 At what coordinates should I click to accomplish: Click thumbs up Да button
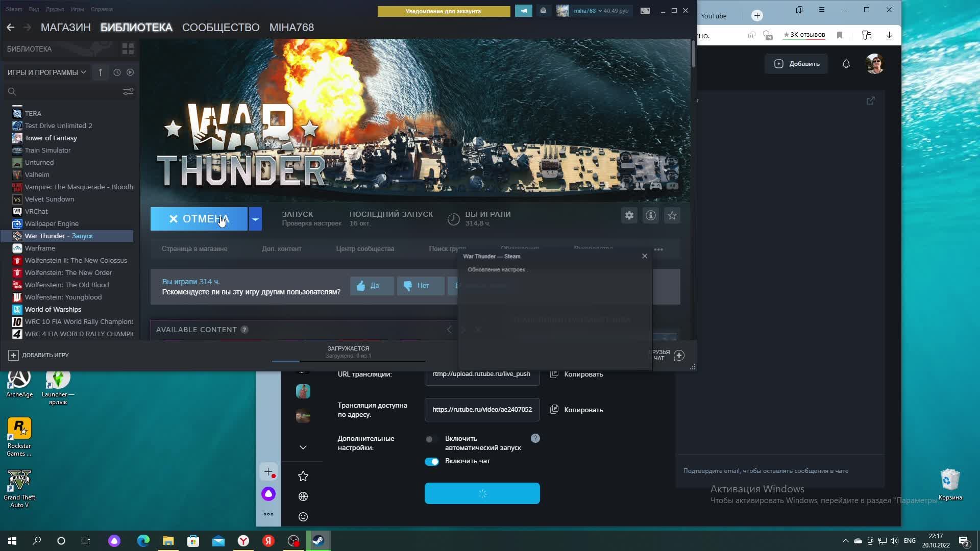tap(372, 286)
